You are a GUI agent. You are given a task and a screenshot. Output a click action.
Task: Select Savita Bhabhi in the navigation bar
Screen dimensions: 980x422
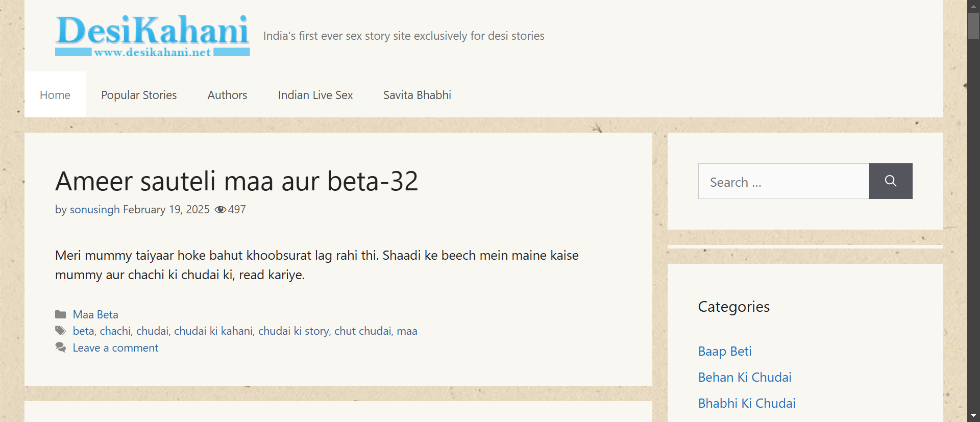point(417,95)
